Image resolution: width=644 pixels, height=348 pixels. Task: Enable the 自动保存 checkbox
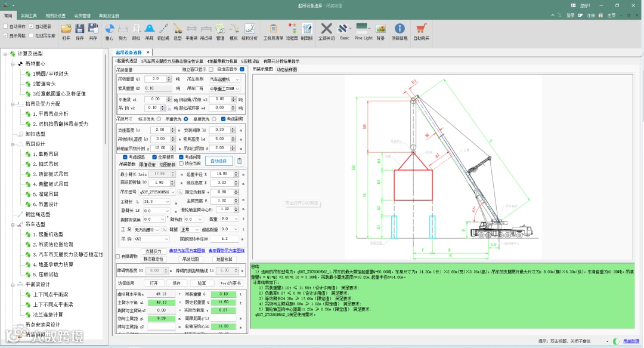(6, 27)
